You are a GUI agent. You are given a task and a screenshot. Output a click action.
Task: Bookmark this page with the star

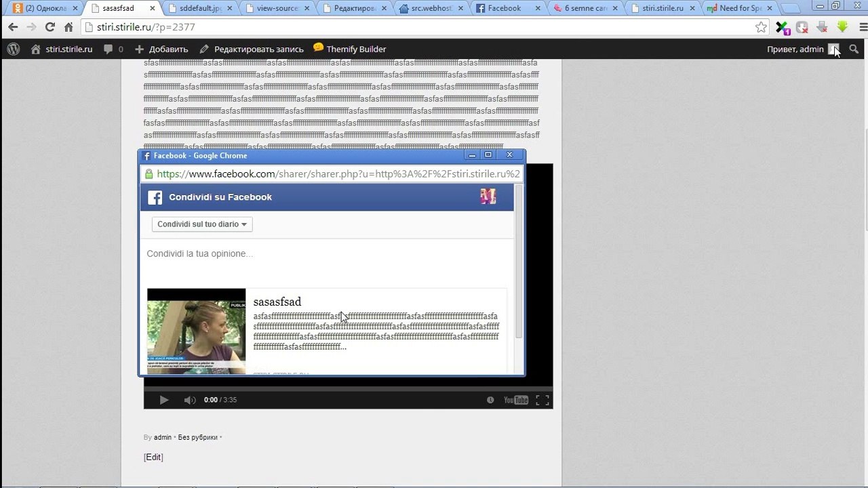click(762, 27)
